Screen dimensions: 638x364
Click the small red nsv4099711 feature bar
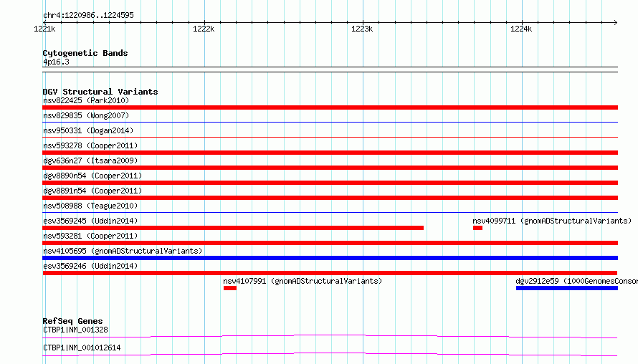(477, 228)
